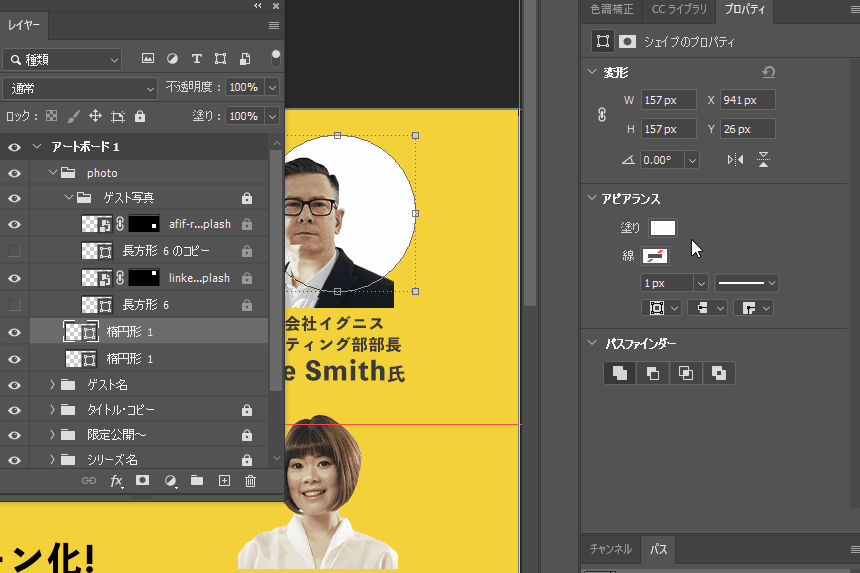Filter layers by smart object icon

245,59
